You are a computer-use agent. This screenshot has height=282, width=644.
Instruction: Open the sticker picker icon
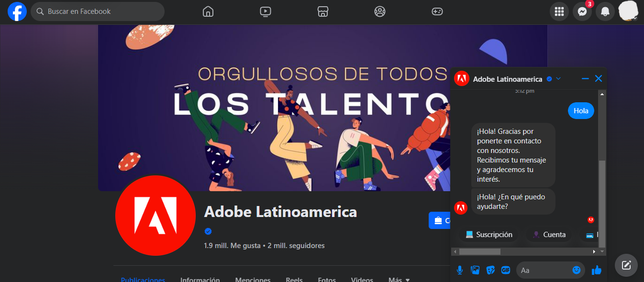490,270
